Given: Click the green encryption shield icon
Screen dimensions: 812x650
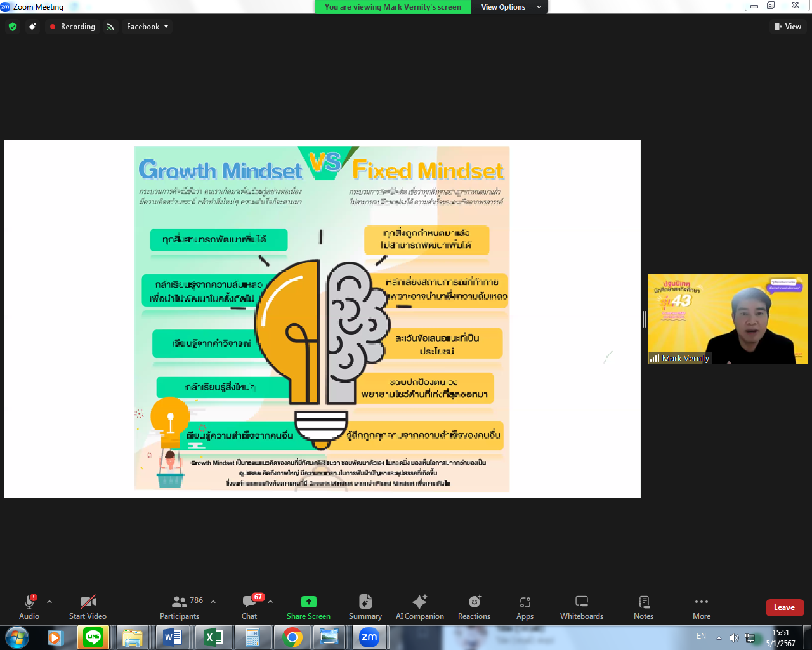Looking at the screenshot, I should point(13,27).
